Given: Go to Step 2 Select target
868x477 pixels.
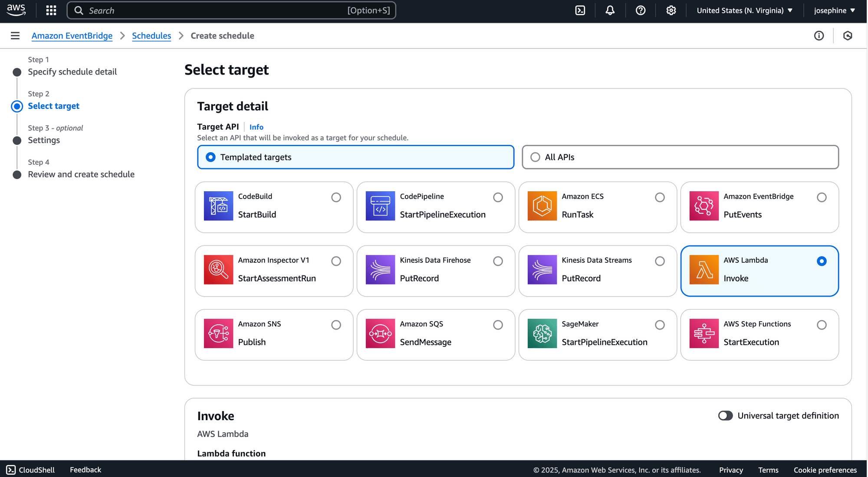Looking at the screenshot, I should coord(53,106).
